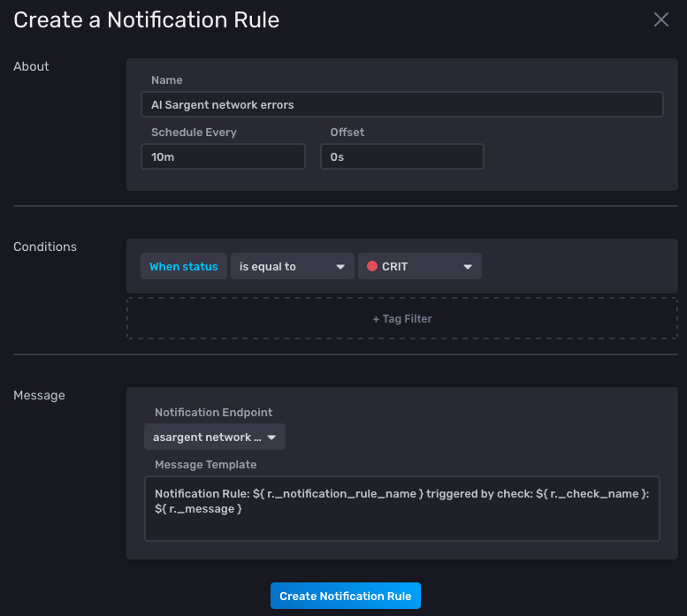This screenshot has height=616, width=687.
Task: Focus the Name field with "Al Sargent network errors"
Action: (x=401, y=104)
